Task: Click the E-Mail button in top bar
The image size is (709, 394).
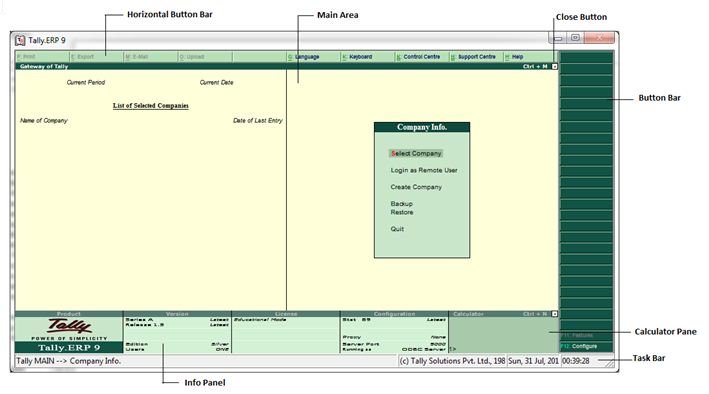Action: (151, 57)
